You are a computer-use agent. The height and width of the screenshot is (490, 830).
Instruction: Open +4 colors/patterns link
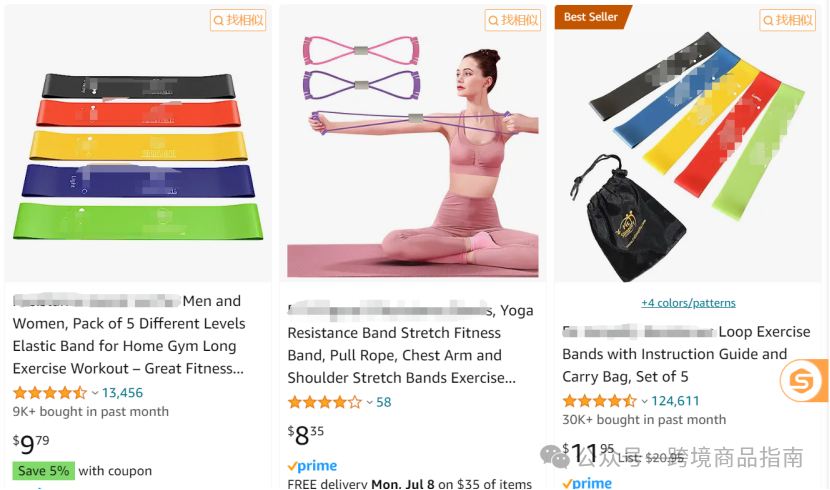point(688,303)
